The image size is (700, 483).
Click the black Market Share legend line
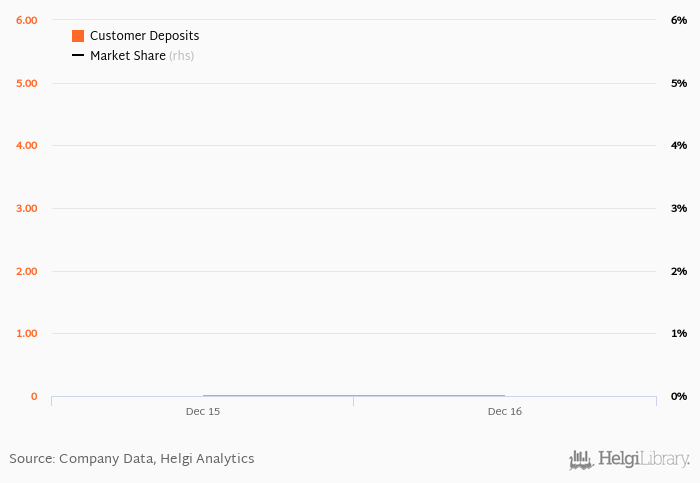coord(78,55)
